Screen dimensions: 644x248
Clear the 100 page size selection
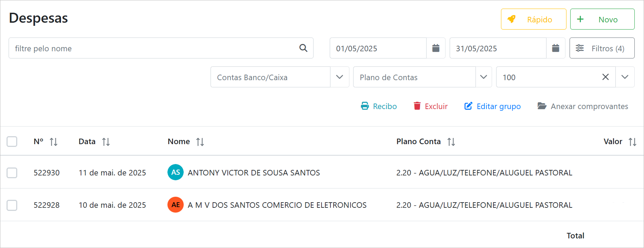(x=605, y=77)
